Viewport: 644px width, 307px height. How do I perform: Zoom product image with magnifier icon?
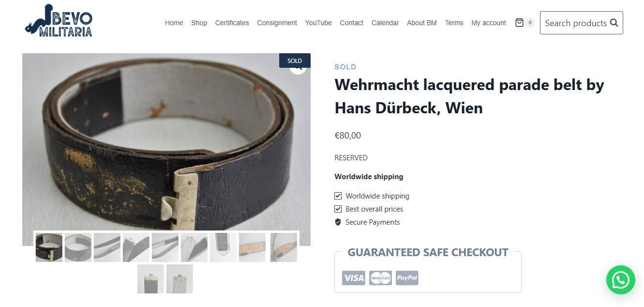(299, 67)
